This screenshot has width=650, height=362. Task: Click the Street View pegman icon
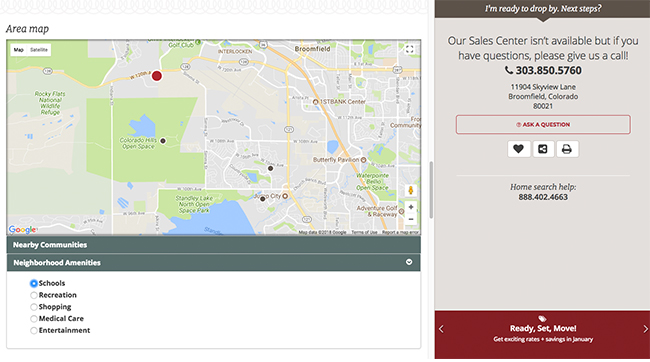click(x=411, y=190)
